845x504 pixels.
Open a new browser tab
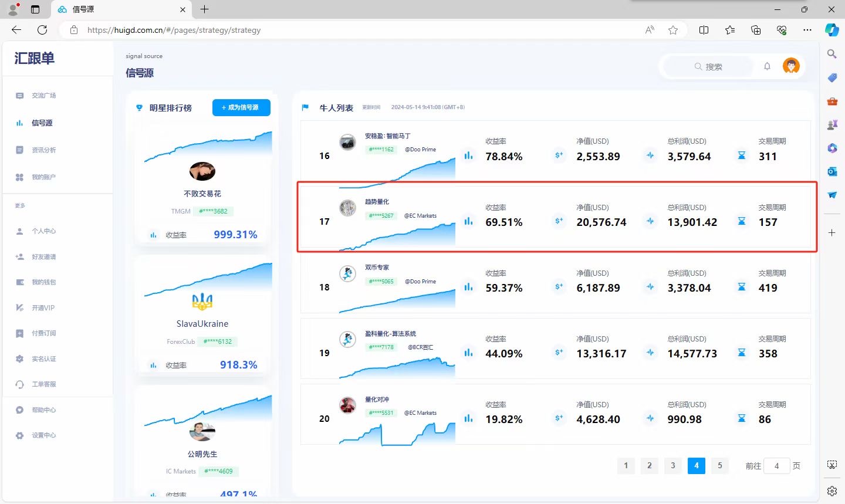click(x=204, y=9)
